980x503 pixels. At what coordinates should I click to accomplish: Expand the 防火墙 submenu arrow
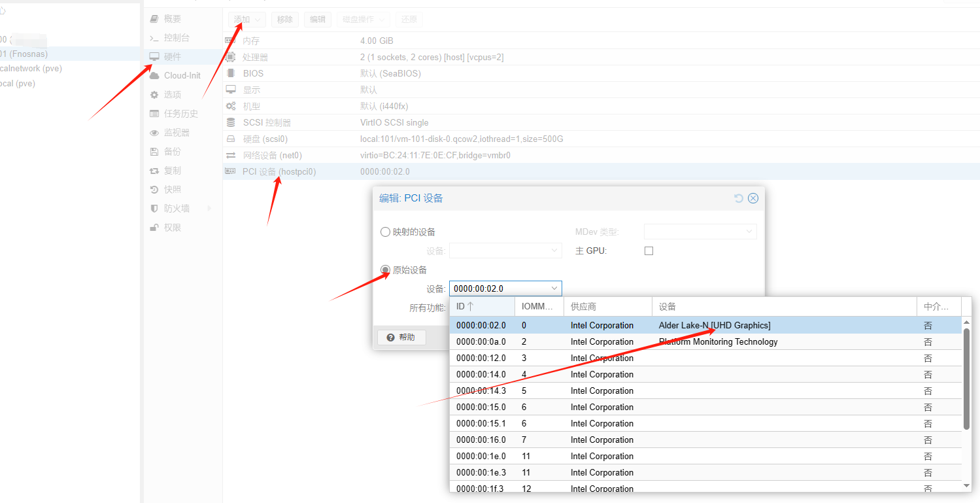(x=209, y=209)
